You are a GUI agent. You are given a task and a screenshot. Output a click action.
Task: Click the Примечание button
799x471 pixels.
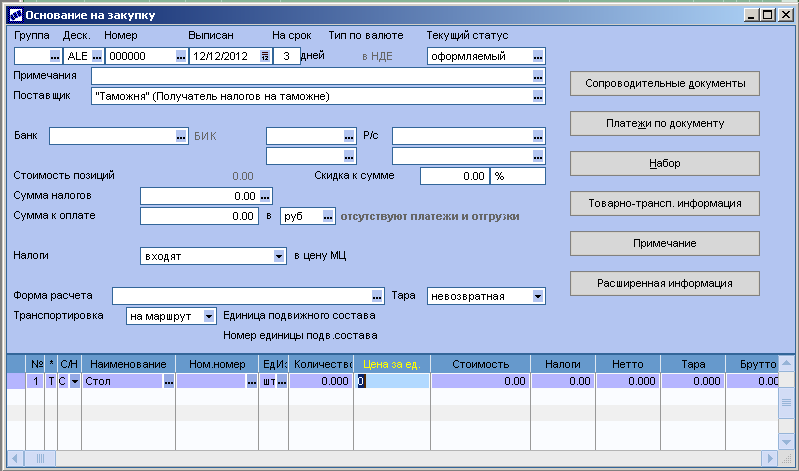(x=664, y=244)
